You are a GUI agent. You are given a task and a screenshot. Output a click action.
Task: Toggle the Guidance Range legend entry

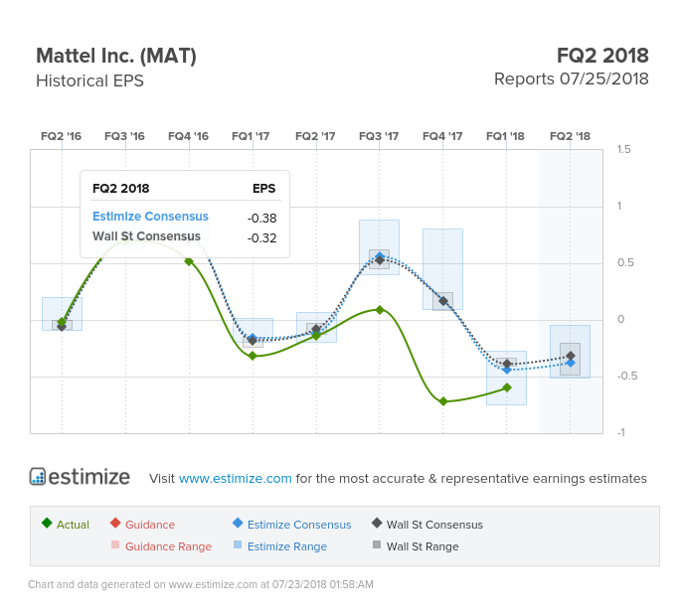coord(162,546)
